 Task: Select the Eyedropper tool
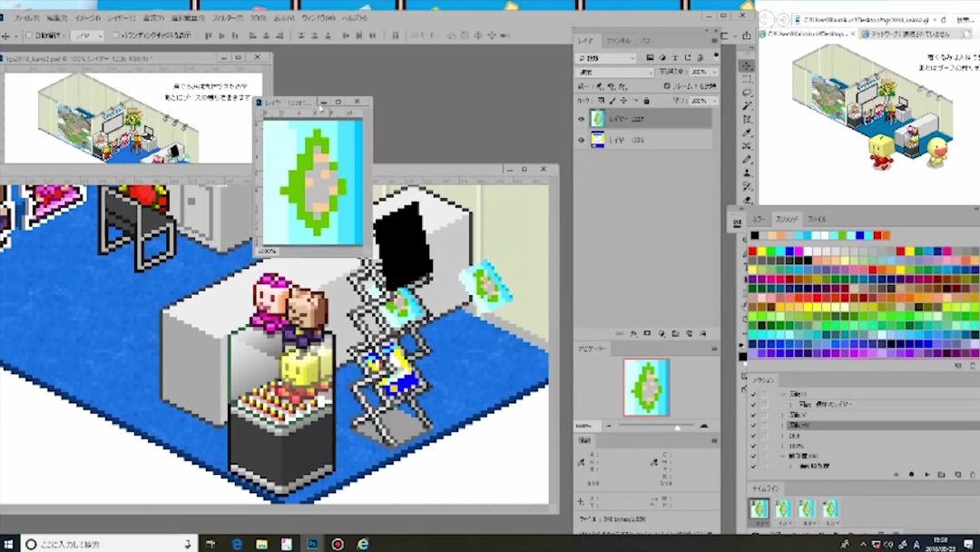[747, 133]
